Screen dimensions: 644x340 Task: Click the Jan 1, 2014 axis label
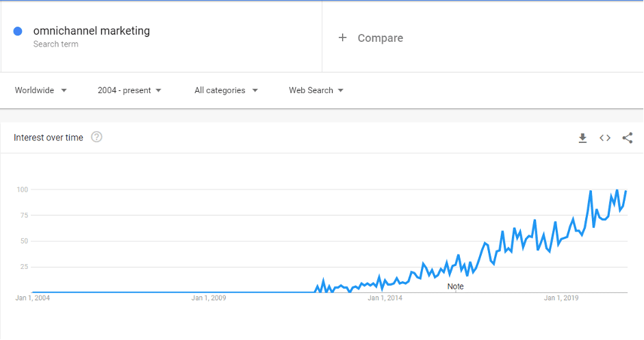point(385,298)
